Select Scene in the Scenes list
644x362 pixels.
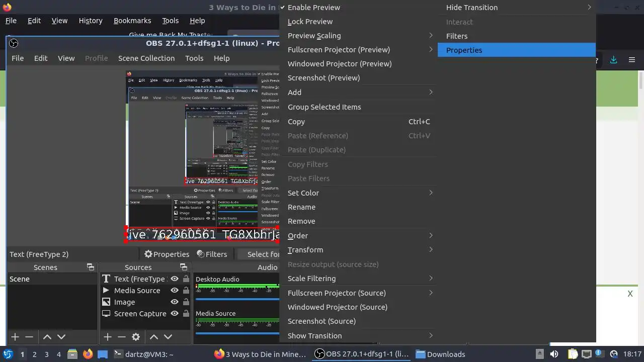click(52, 279)
